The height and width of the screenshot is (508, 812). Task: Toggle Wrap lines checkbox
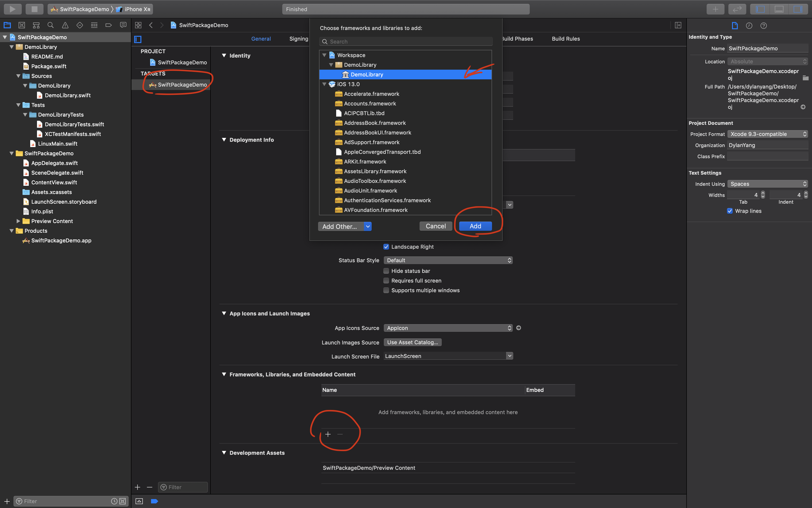click(x=730, y=211)
